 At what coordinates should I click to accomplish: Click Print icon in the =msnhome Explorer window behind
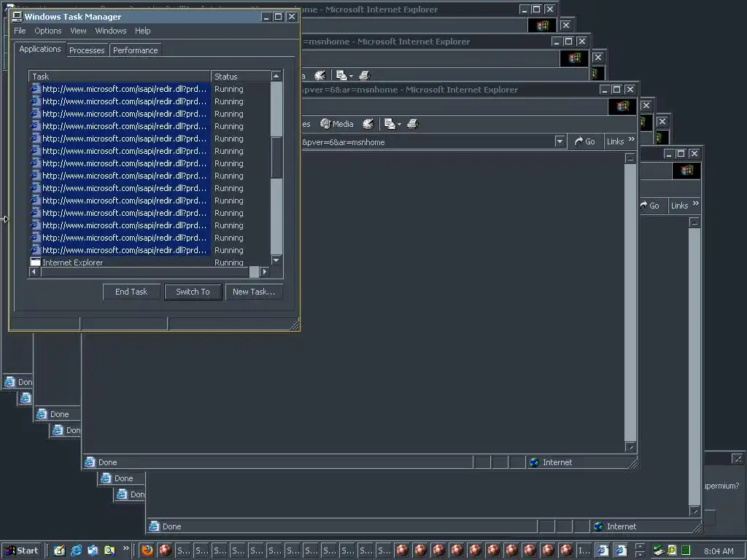pos(365,75)
